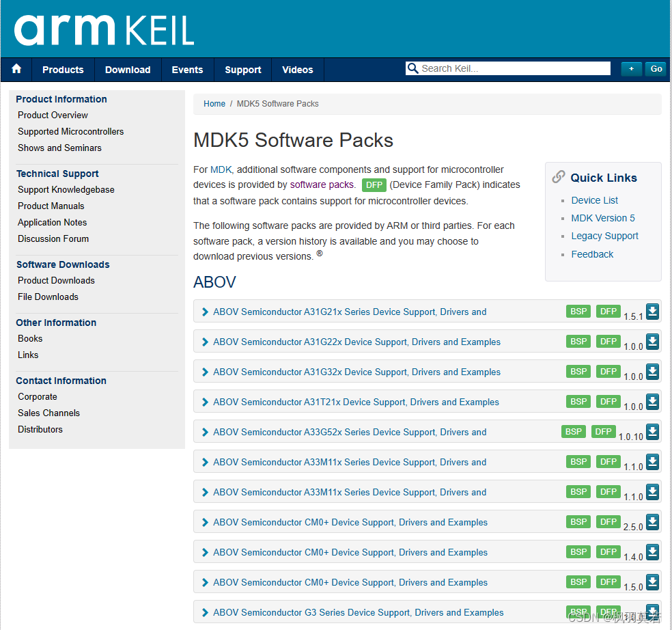Open Product Overview in sidebar
The image size is (672, 630).
coord(53,115)
